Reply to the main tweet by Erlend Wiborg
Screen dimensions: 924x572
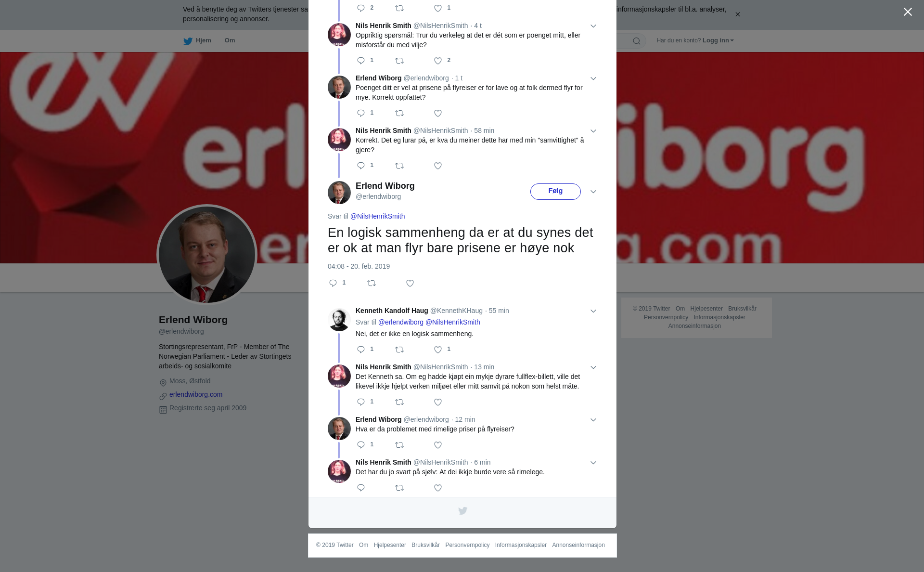(333, 283)
